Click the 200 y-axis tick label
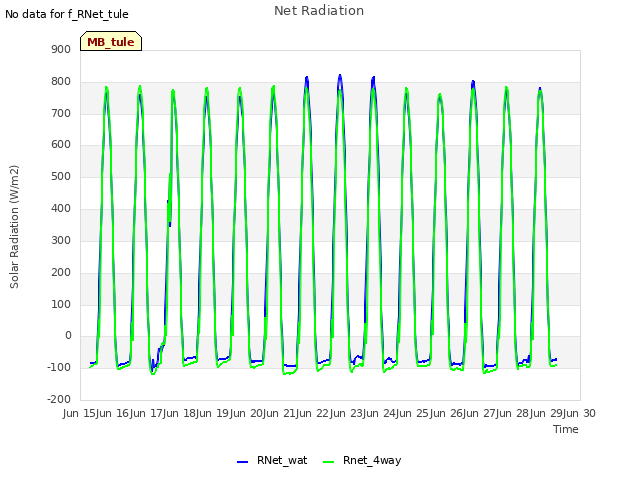The image size is (640, 480). (x=61, y=272)
